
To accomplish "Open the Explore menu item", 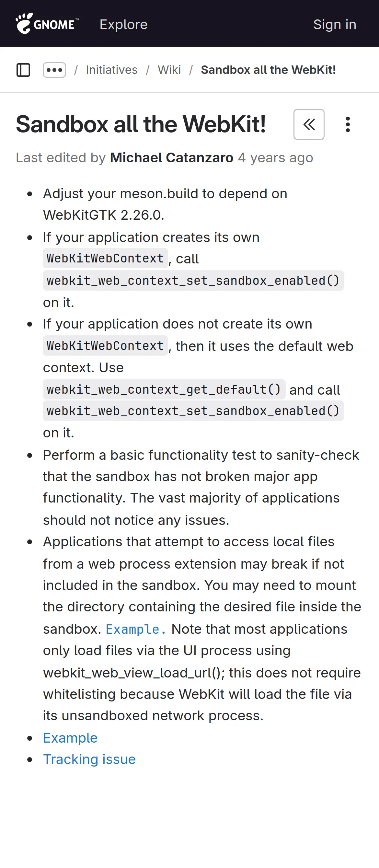I will (x=124, y=25).
